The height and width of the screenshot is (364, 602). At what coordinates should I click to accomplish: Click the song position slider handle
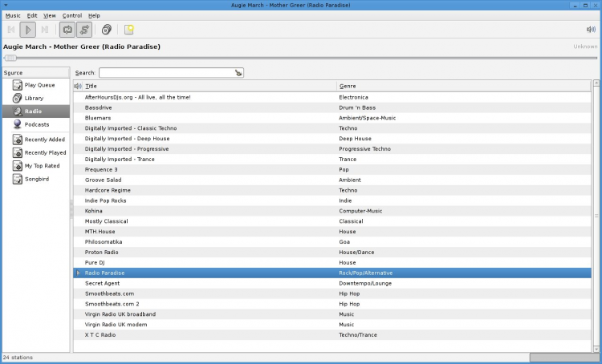point(10,58)
